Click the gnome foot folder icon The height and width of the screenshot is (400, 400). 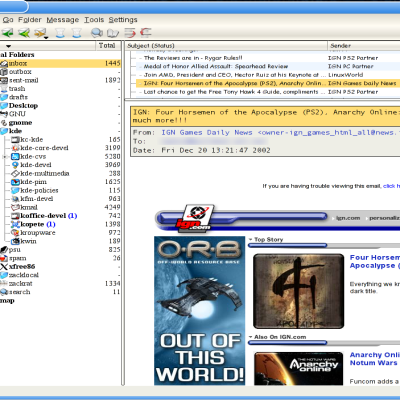pos(4,123)
